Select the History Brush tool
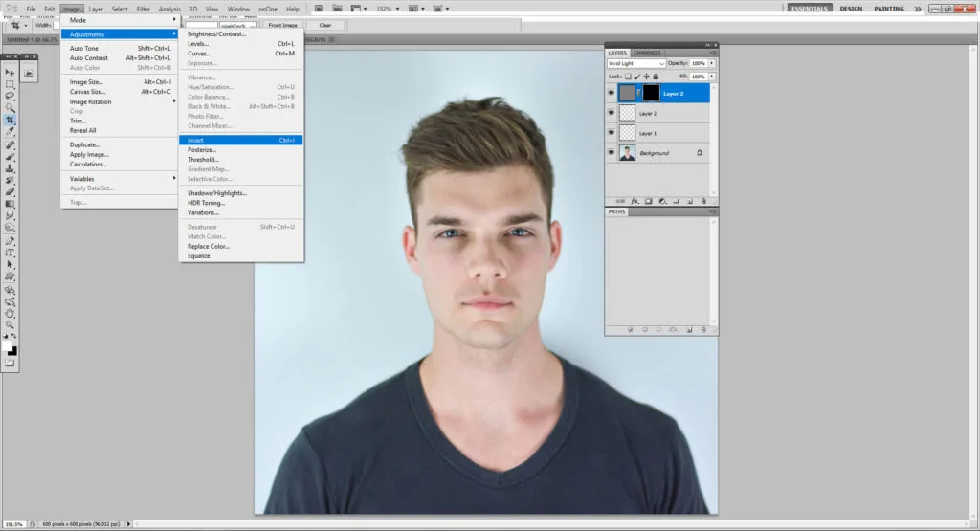The width and height of the screenshot is (980, 531). click(10, 181)
